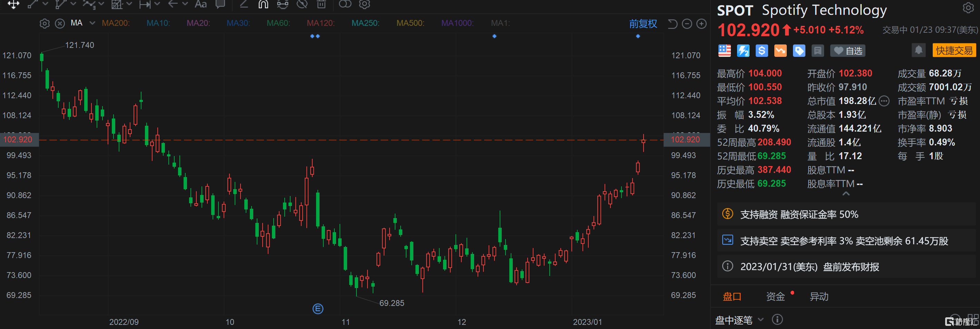Click the earnings E marker on chart
Screen dimensions: 980x329
pos(318,309)
